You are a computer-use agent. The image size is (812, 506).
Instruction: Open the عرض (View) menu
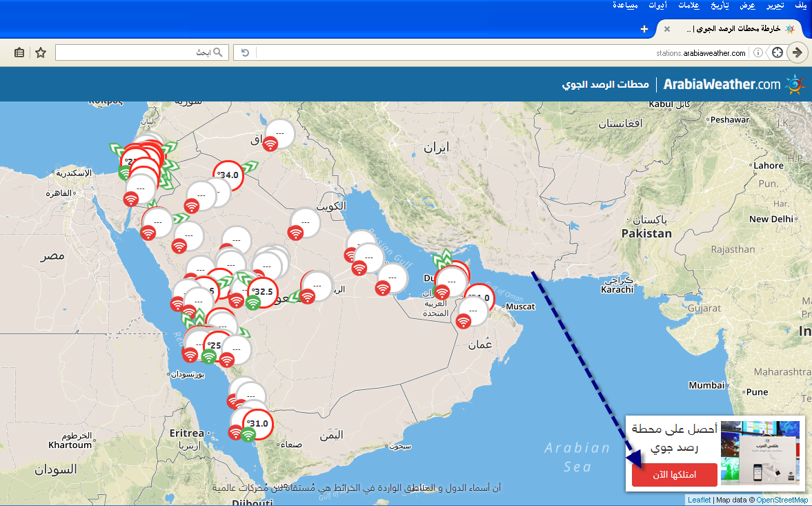747,6
